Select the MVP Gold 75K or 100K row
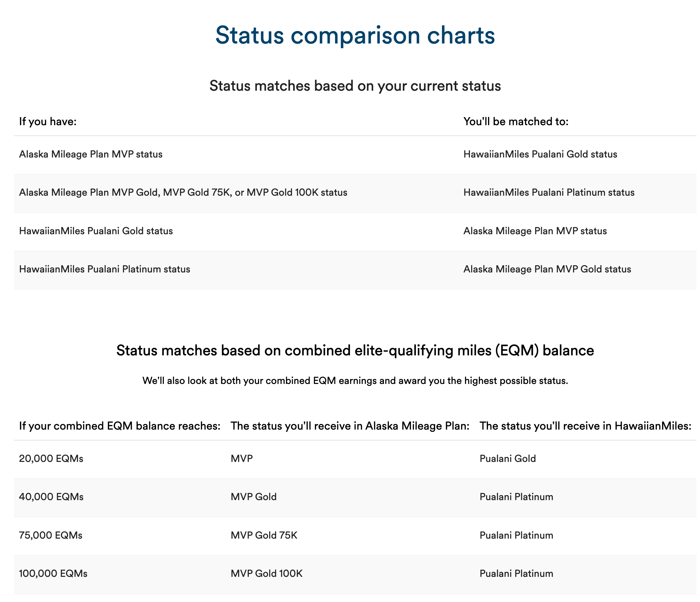The width and height of the screenshot is (700, 602). tap(355, 193)
